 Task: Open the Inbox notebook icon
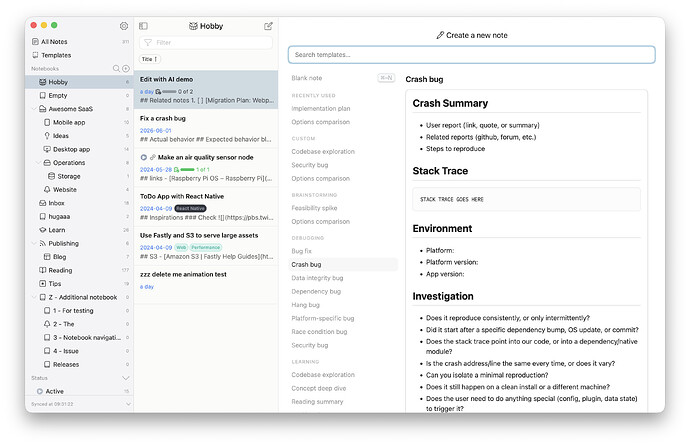[x=43, y=203]
